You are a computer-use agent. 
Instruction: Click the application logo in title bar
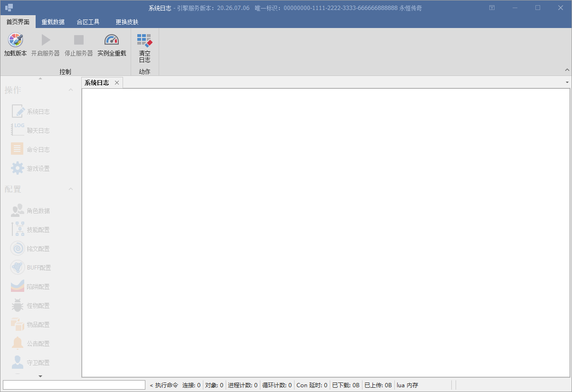9,8
